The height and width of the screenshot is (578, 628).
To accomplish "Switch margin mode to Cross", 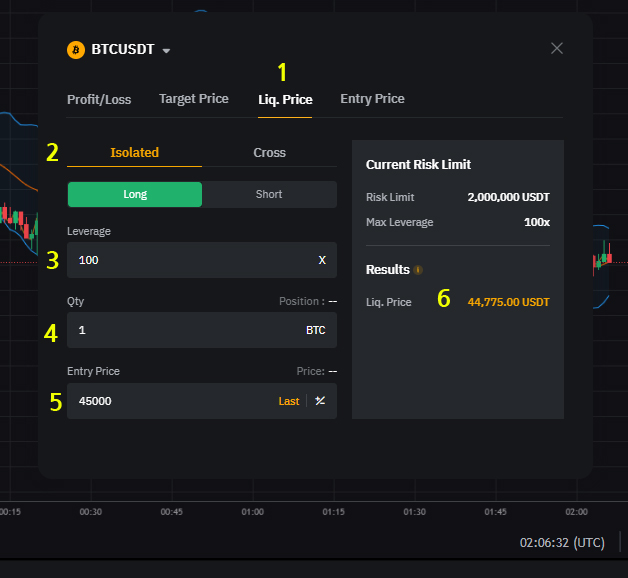I will pos(269,153).
